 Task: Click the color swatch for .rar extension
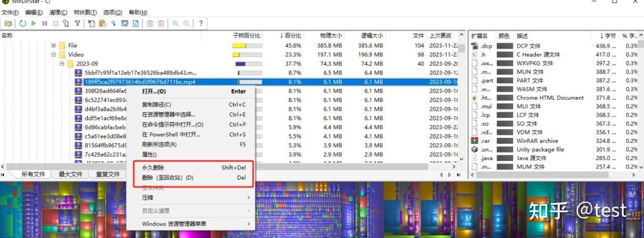click(x=504, y=141)
